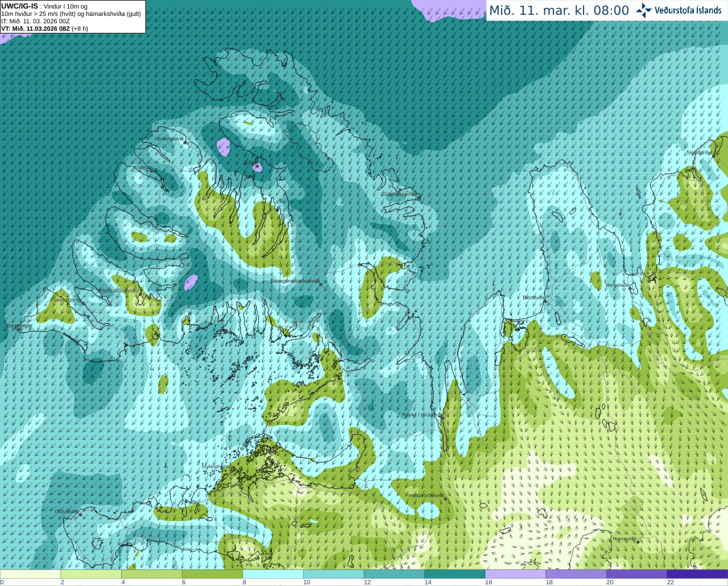Click the IT: Mið. 11. 03. 2026 00Z line
Viewport: 728px width, 586px height.
click(35, 21)
